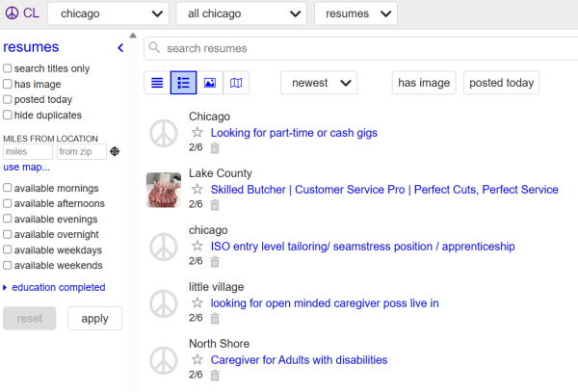
Task: Favorite the Skilled Butcher post
Action: pyautogui.click(x=197, y=189)
